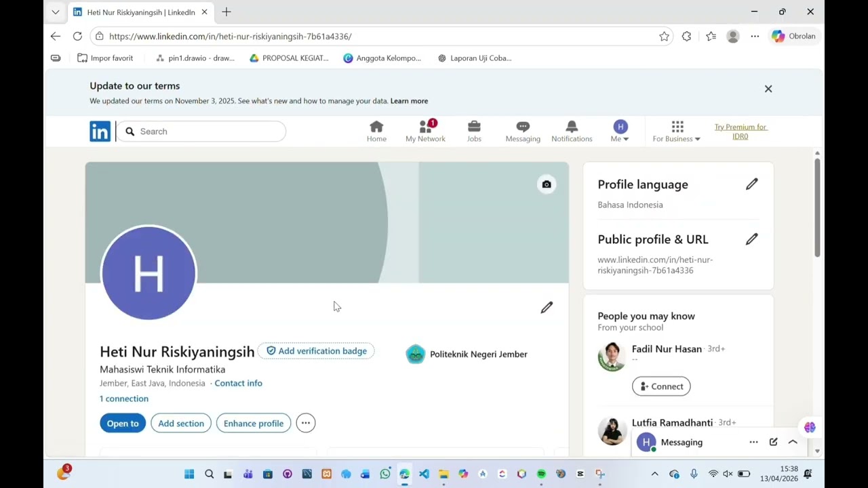Image resolution: width=868 pixels, height=488 pixels.
Task: Add this page to favorites with the star icon
Action: tap(664, 36)
